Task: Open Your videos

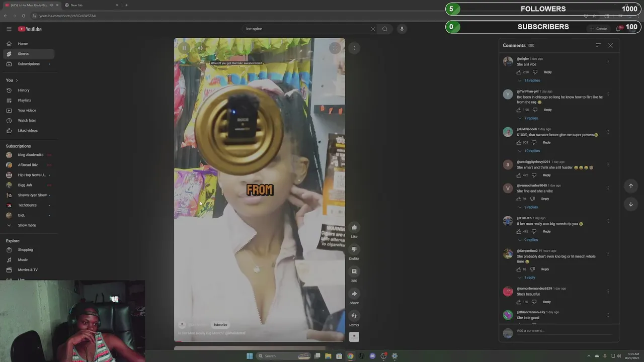Action: pos(29,110)
